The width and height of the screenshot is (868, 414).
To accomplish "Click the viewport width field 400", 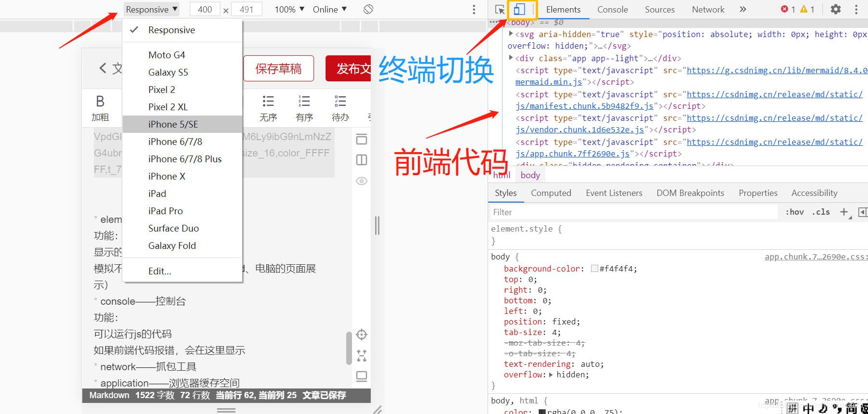I will tap(205, 9).
